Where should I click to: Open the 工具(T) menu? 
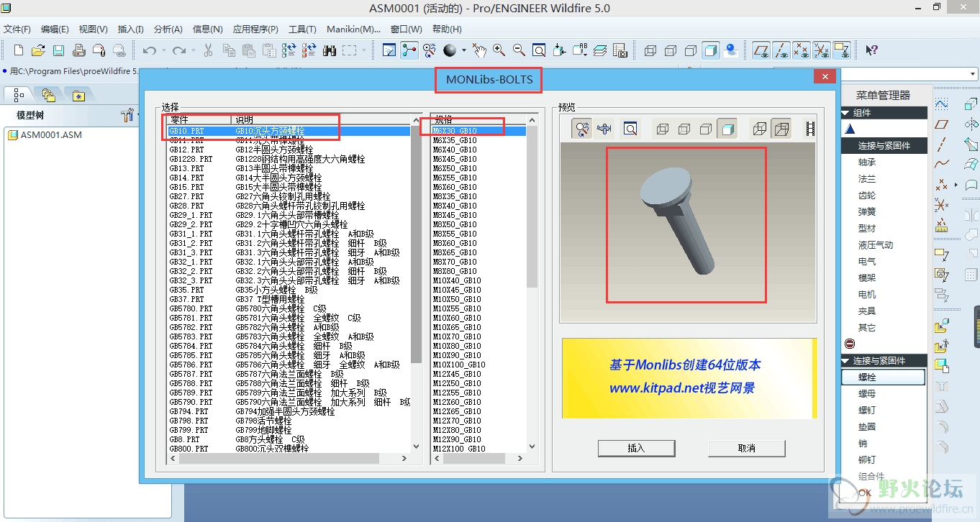302,29
